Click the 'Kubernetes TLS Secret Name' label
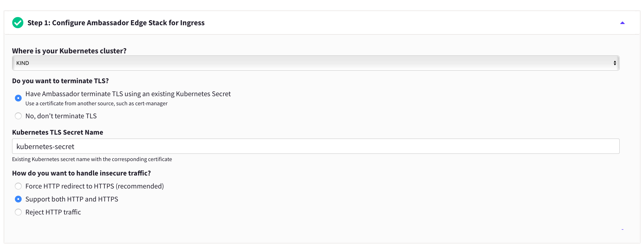This screenshot has width=644, height=251. [57, 132]
